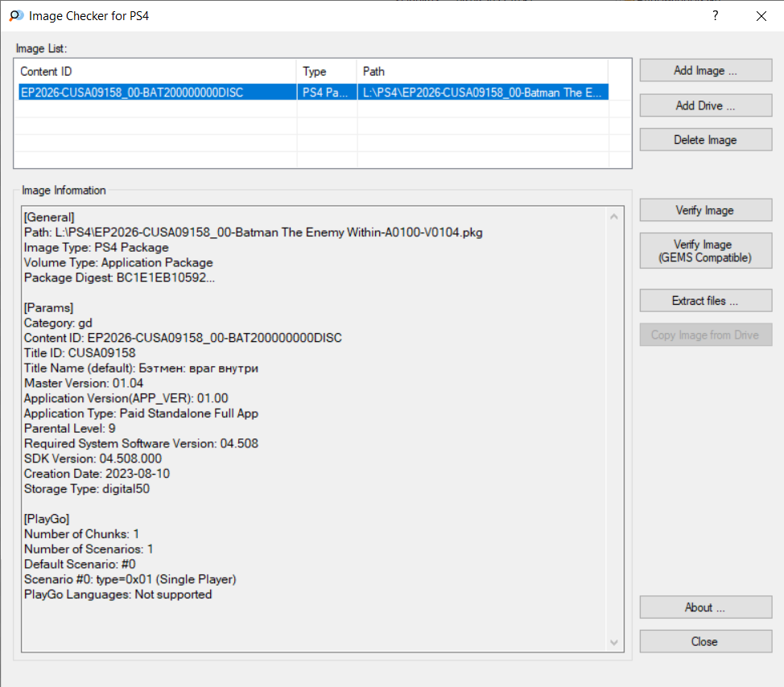The image size is (784, 687).
Task: Click the Required System Software Version line
Action: 142,444
